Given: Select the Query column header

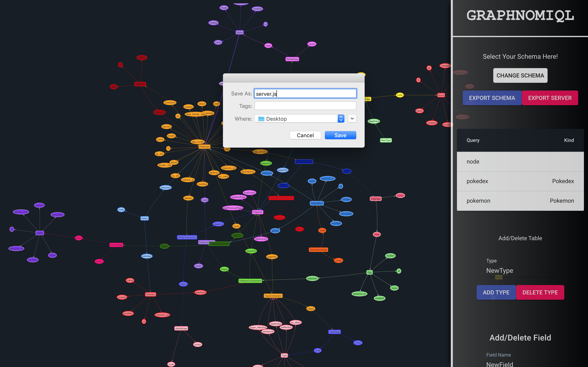Looking at the screenshot, I should pyautogui.click(x=473, y=140).
